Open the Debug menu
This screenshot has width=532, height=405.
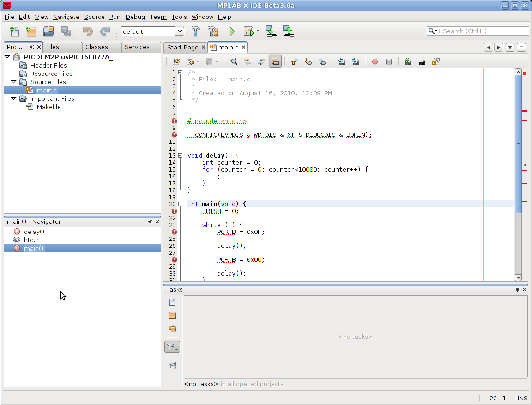click(x=135, y=17)
